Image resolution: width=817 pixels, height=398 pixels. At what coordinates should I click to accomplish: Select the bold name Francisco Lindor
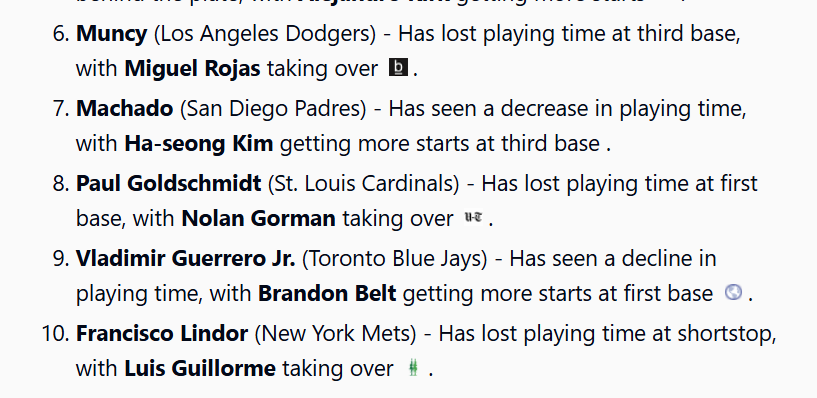(x=162, y=334)
